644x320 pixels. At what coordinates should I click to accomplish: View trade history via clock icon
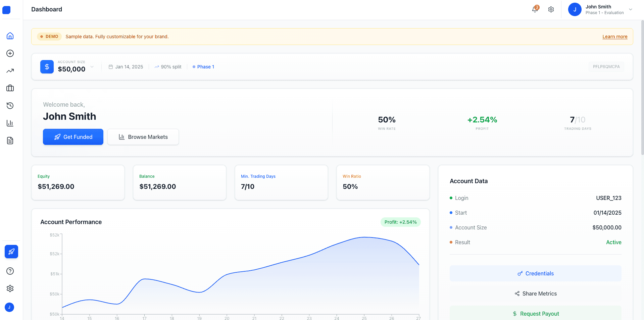tap(10, 106)
